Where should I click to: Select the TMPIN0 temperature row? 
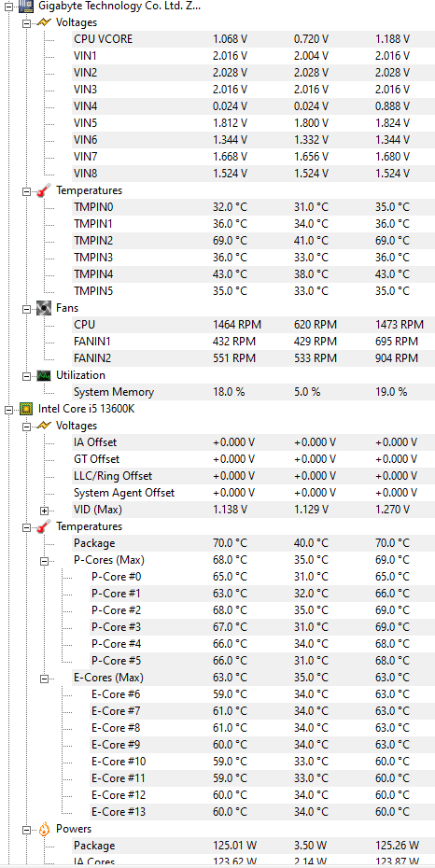pyautogui.click(x=253, y=207)
